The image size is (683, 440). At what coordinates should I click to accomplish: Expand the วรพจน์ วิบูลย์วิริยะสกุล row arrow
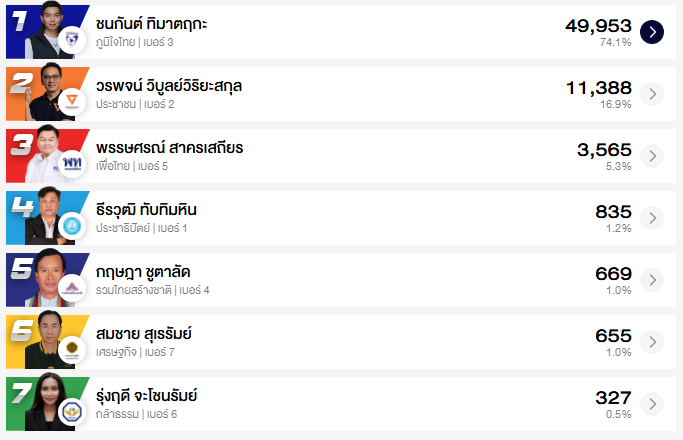tap(651, 94)
